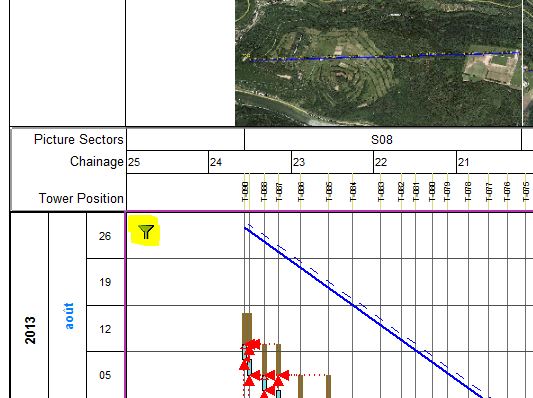
Task: Click the août month label
Action: pyautogui.click(x=69, y=316)
